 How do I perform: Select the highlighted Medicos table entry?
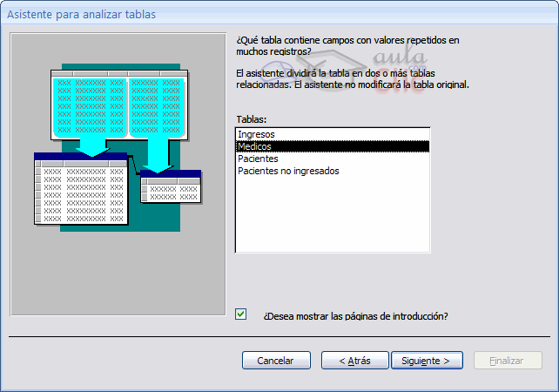[255, 146]
